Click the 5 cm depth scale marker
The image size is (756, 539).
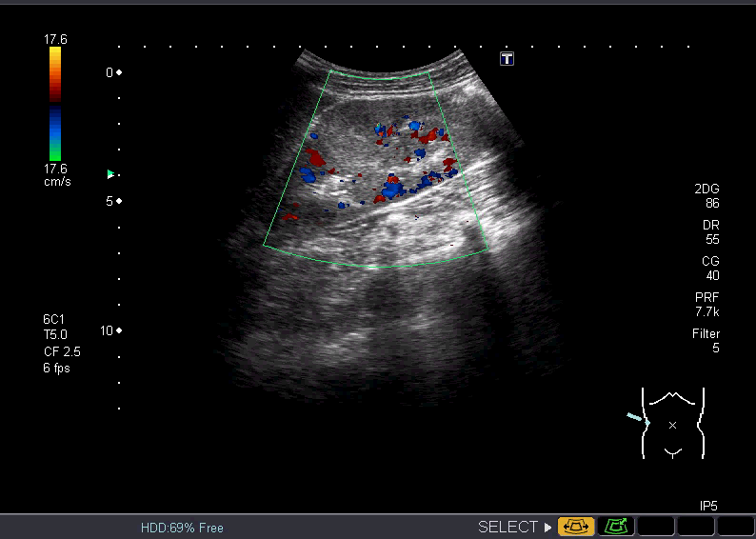pos(114,201)
